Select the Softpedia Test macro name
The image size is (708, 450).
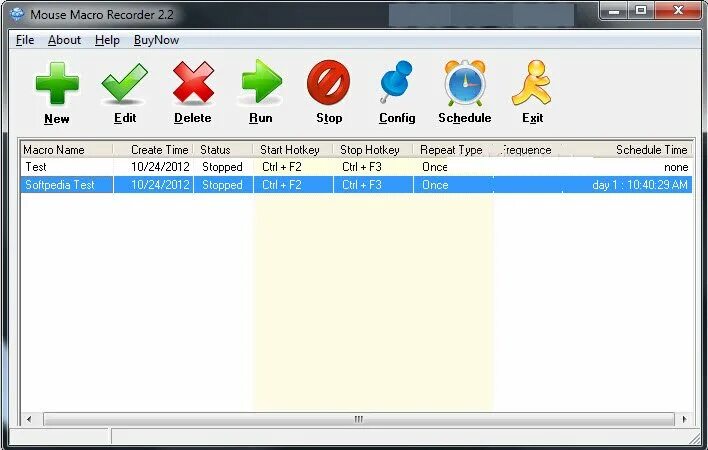60,185
